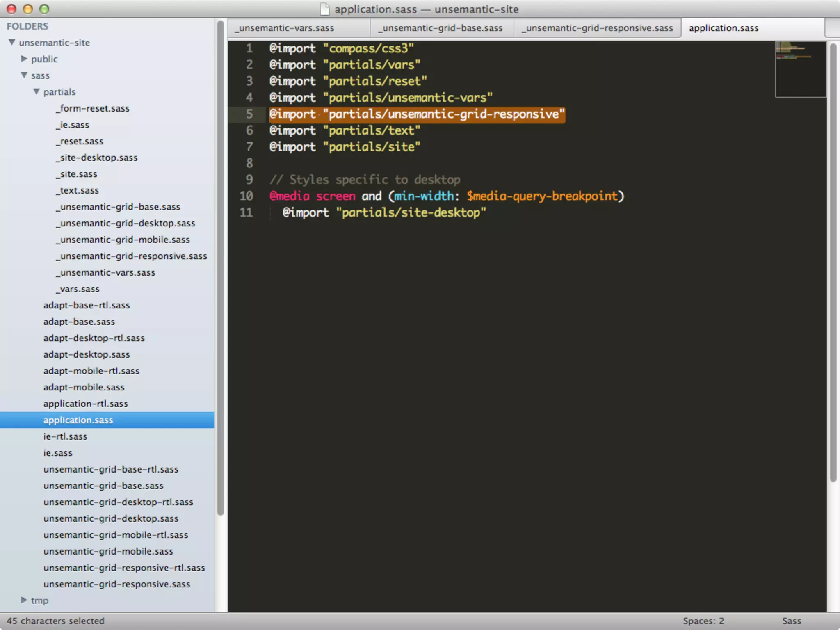Expand the tmp folder
This screenshot has width=840, height=630.
click(24, 600)
